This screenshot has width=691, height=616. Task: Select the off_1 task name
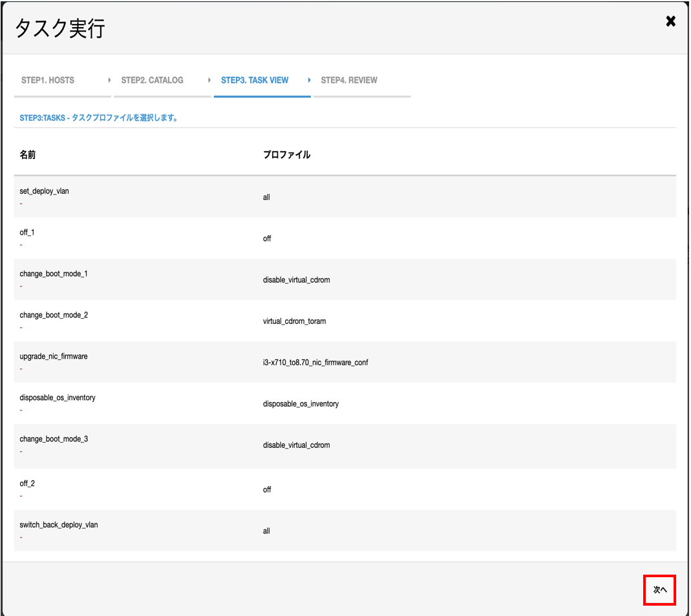click(x=27, y=233)
